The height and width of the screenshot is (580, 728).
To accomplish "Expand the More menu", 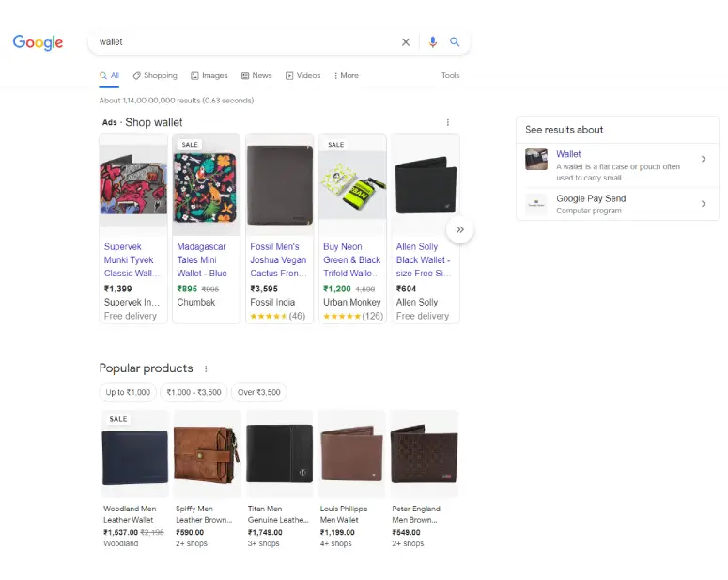I will point(347,76).
